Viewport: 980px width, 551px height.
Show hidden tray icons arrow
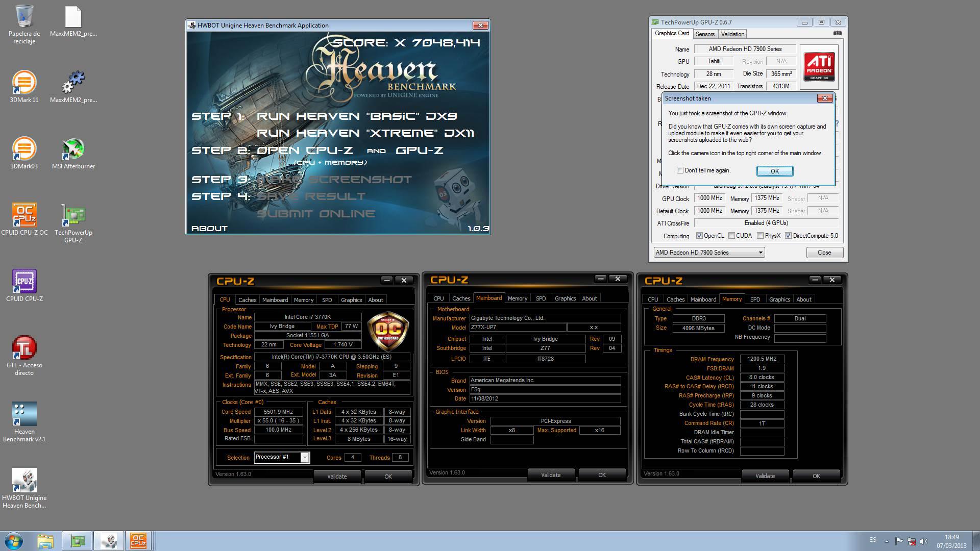coord(887,541)
